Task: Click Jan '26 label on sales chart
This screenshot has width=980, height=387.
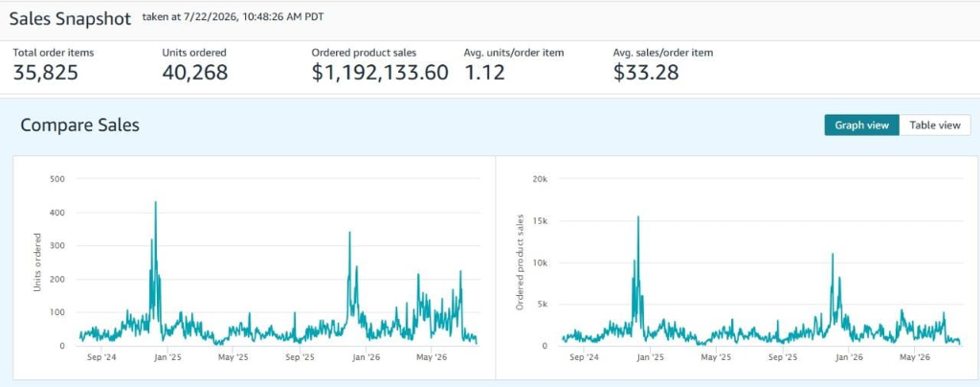Action: tap(849, 358)
